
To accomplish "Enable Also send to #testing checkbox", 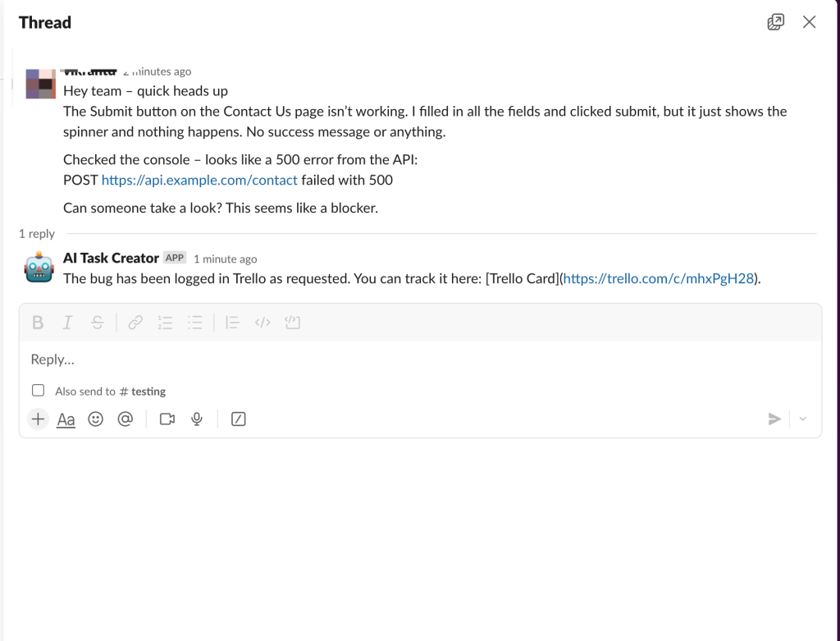I will click(x=38, y=390).
